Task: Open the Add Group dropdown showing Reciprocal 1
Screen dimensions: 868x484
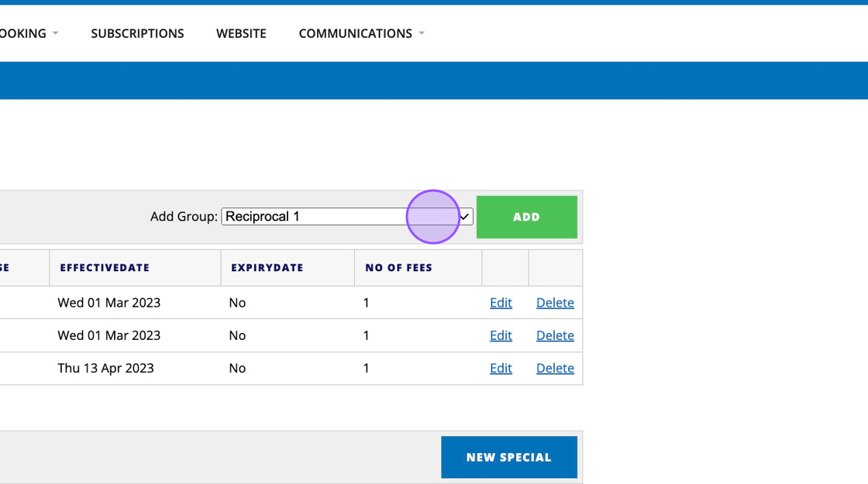Action: tap(347, 216)
